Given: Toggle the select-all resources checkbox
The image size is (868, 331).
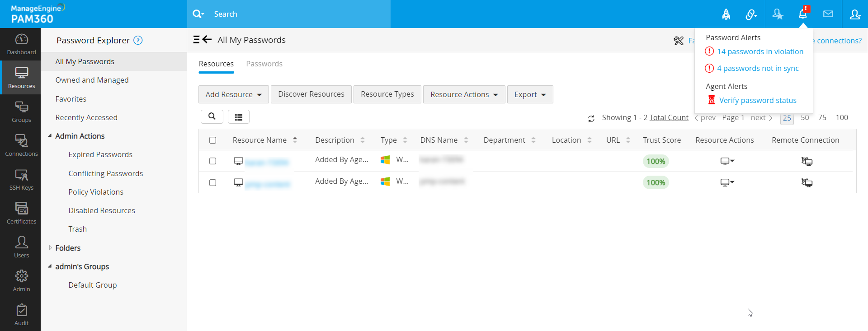Looking at the screenshot, I should 213,140.
